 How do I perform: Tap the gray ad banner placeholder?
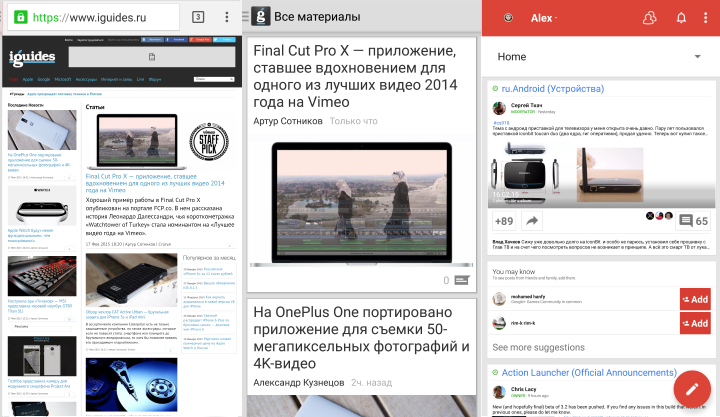coord(152,57)
